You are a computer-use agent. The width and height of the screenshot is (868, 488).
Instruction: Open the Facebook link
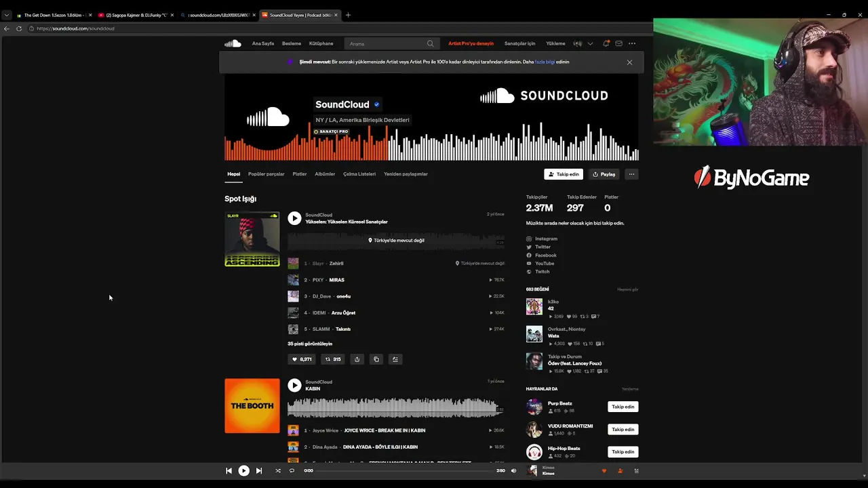tap(546, 256)
